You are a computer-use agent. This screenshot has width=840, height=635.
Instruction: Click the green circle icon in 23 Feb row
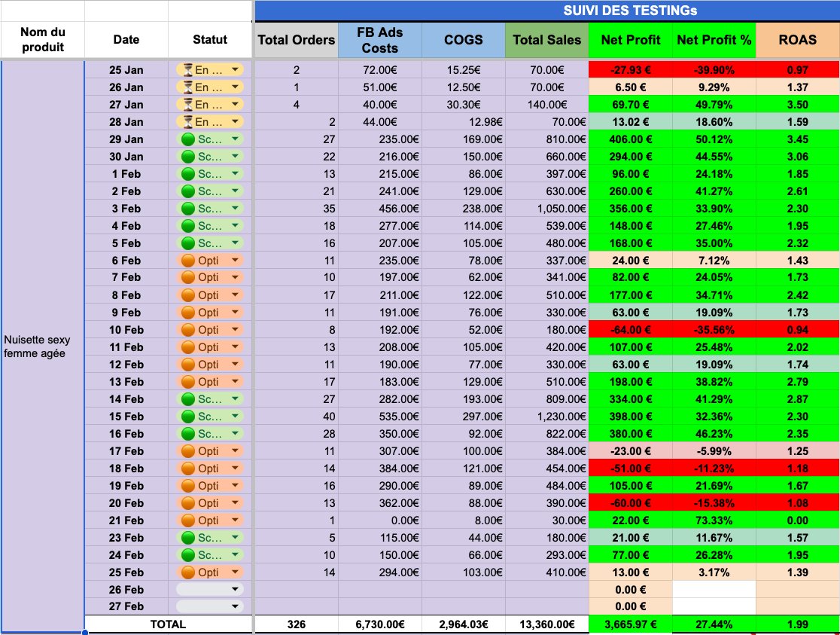[x=187, y=537]
